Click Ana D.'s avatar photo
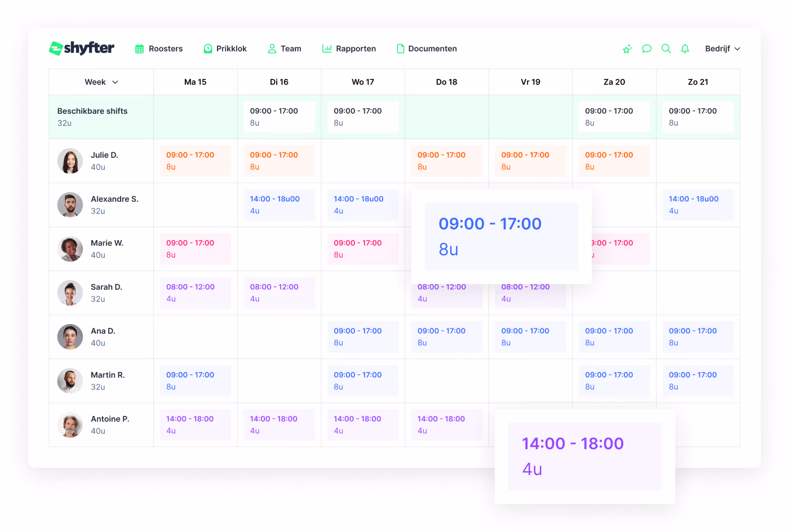The height and width of the screenshot is (532, 789). click(70, 336)
